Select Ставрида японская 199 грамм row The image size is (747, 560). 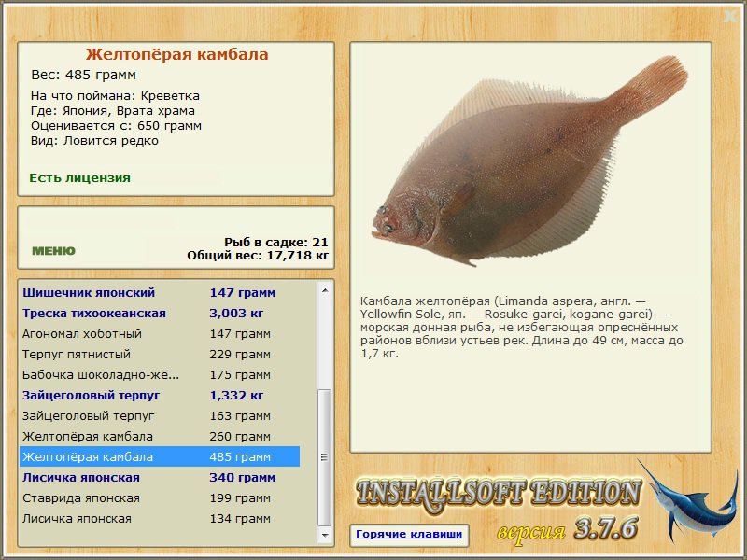[160, 498]
